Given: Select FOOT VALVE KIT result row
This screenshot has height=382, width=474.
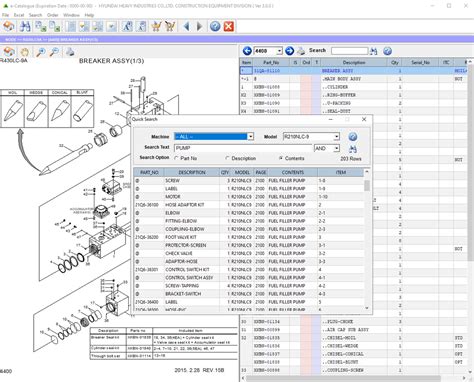Looking at the screenshot, I should tap(249, 237).
